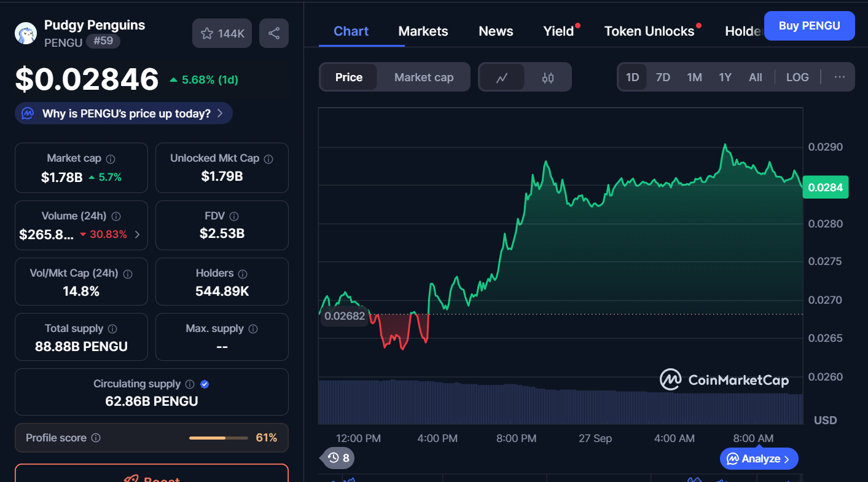Open Total supply info icon
Image resolution: width=868 pixels, height=482 pixels.
(112, 329)
